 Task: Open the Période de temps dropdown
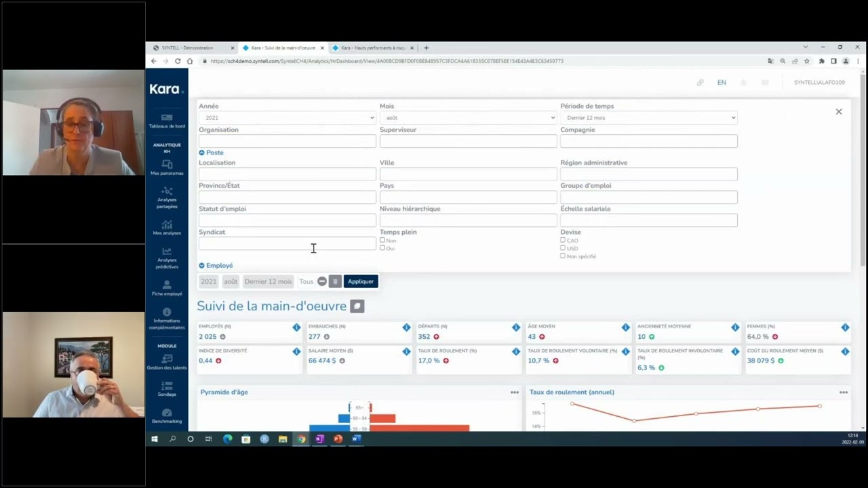[649, 118]
